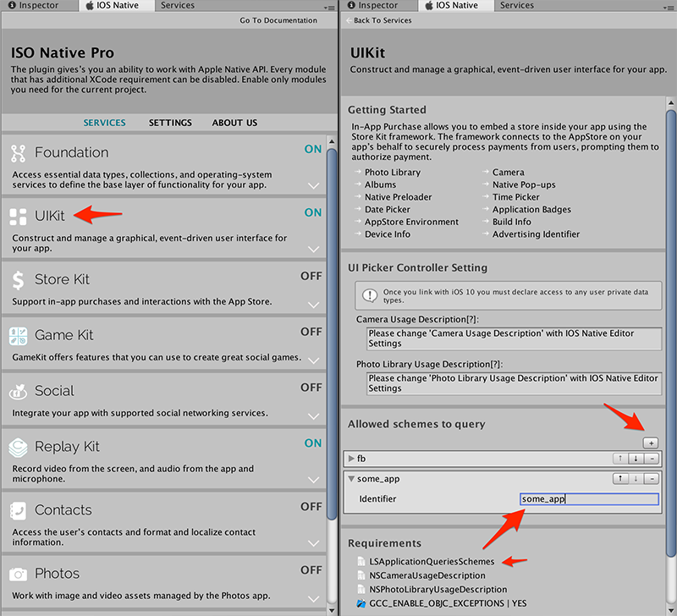The height and width of the screenshot is (616, 677).
Task: Click the info icon in iOS 10 notice
Action: pyautogui.click(x=370, y=295)
